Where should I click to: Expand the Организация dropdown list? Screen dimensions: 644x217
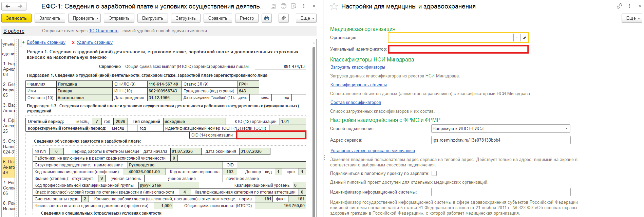coord(517,37)
